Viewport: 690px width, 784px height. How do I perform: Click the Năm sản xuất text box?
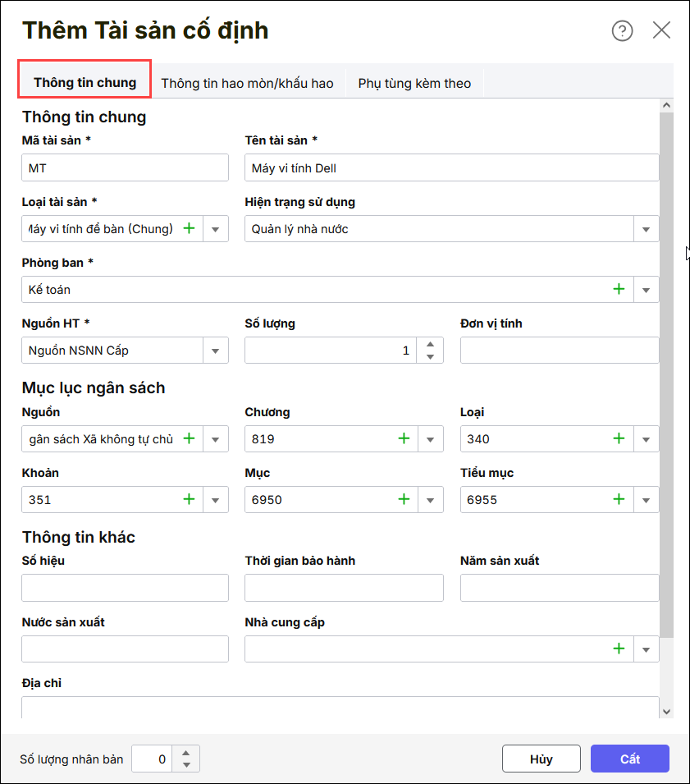pos(559,588)
